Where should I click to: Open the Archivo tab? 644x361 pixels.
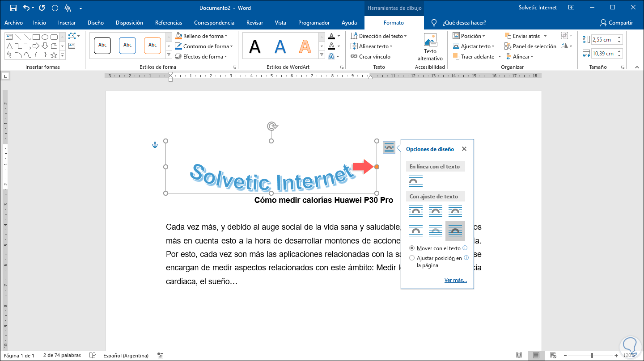point(14,23)
